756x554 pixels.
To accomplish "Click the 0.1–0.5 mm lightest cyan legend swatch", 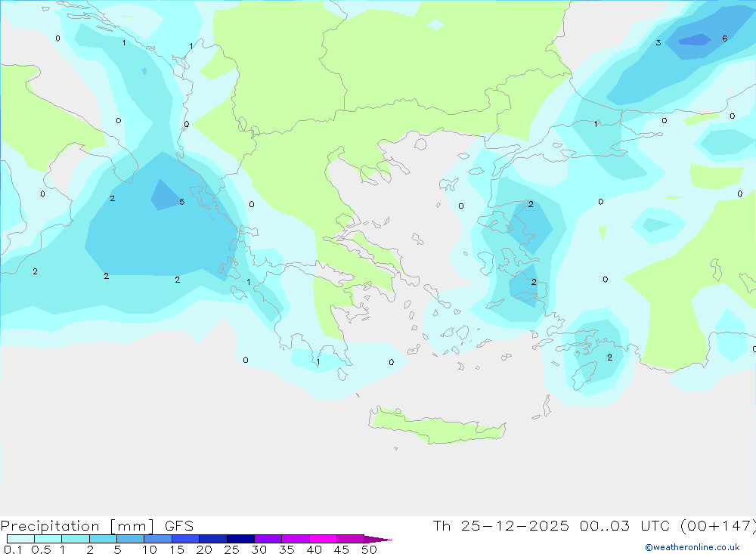I will pyautogui.click(x=20, y=539).
